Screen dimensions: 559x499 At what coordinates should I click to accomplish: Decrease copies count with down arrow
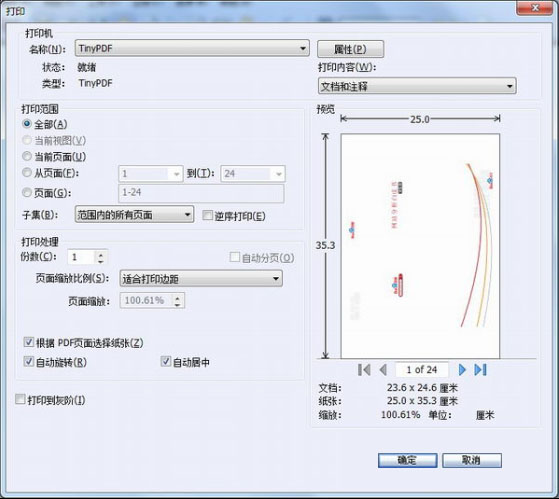click(101, 261)
